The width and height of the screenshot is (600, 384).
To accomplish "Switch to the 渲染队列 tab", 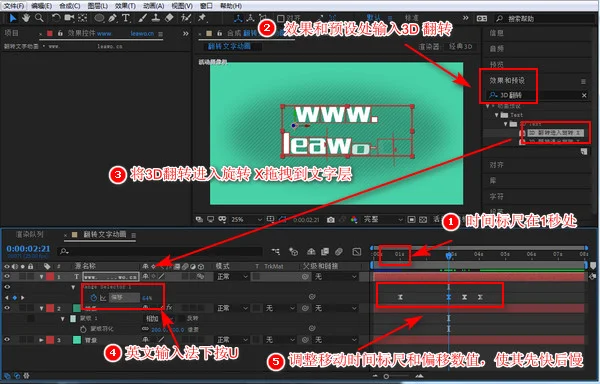I will coord(29,234).
